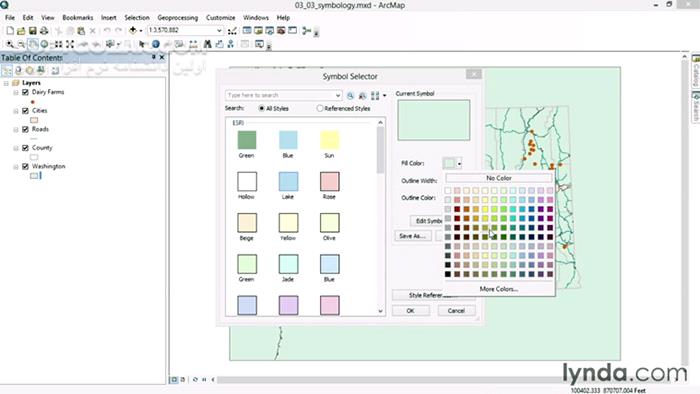This screenshot has height=394, width=700.
Task: Collapse the Cities layer legend
Action: click(16, 111)
